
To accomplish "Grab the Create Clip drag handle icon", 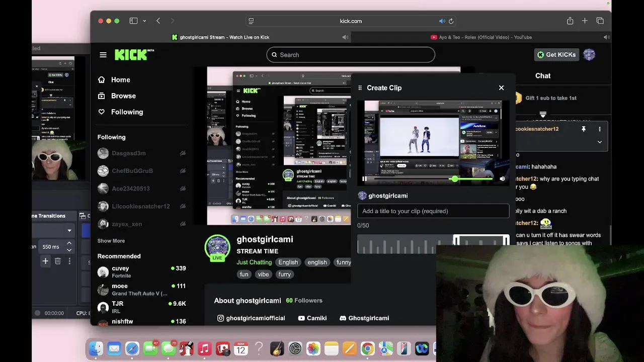I will click(x=360, y=87).
